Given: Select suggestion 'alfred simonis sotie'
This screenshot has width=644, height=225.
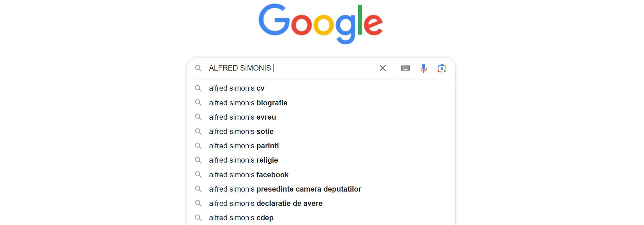Looking at the screenshot, I should coord(241,131).
